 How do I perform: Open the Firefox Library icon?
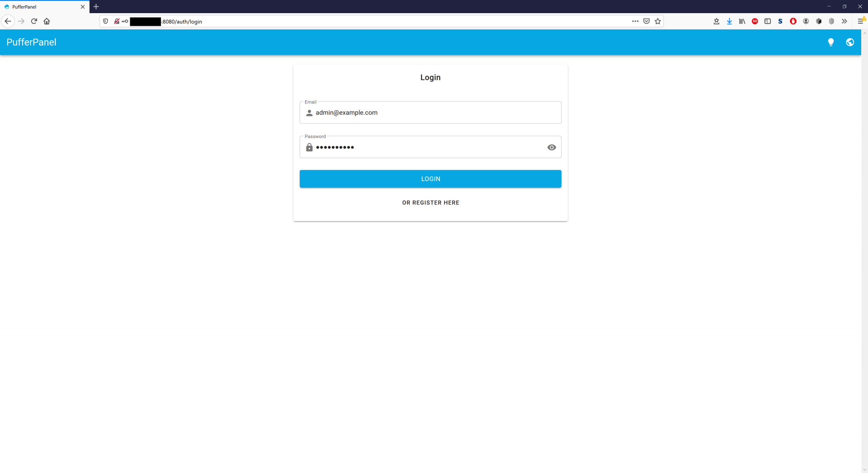coord(742,21)
